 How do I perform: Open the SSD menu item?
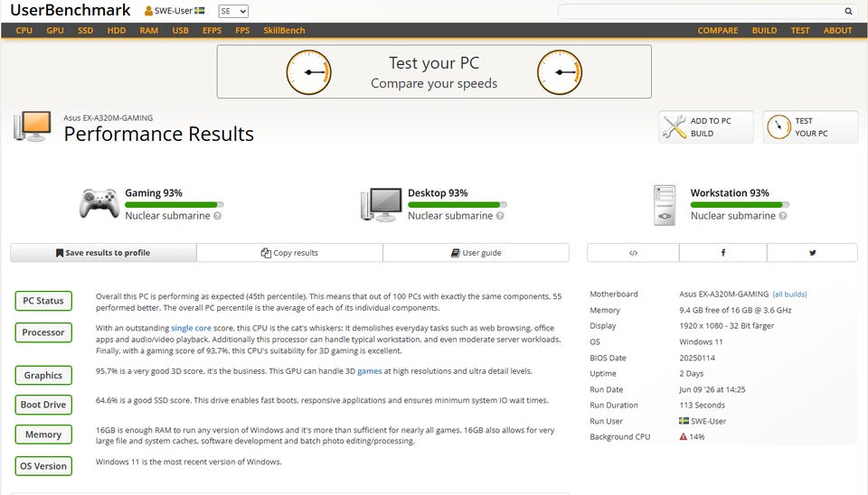pyautogui.click(x=85, y=31)
